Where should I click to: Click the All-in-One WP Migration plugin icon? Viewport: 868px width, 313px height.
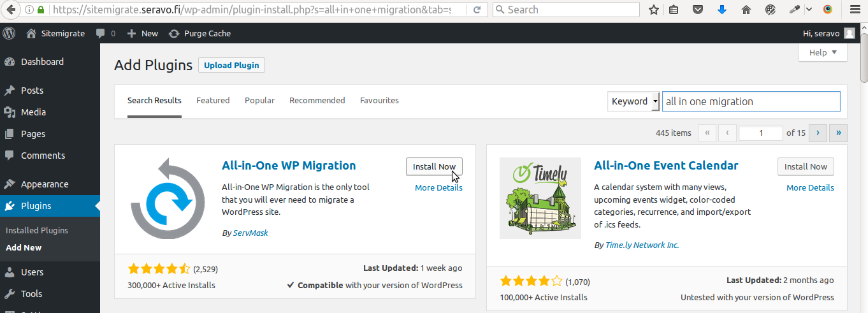(x=168, y=198)
